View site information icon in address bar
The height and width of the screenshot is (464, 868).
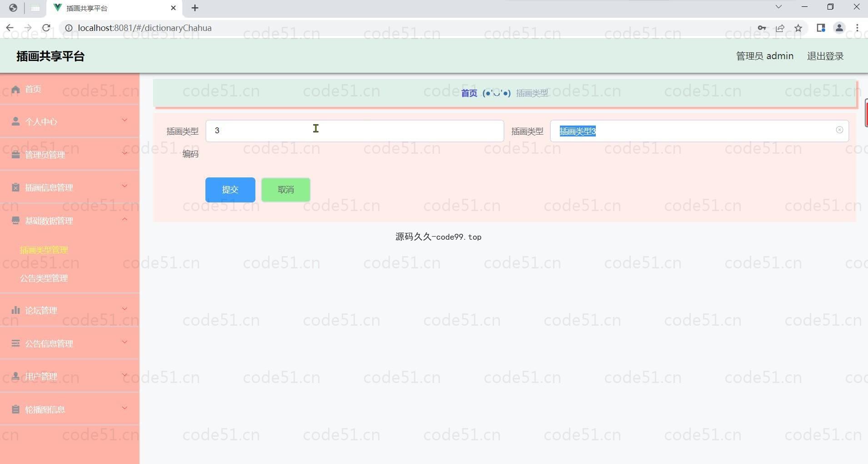(x=69, y=28)
